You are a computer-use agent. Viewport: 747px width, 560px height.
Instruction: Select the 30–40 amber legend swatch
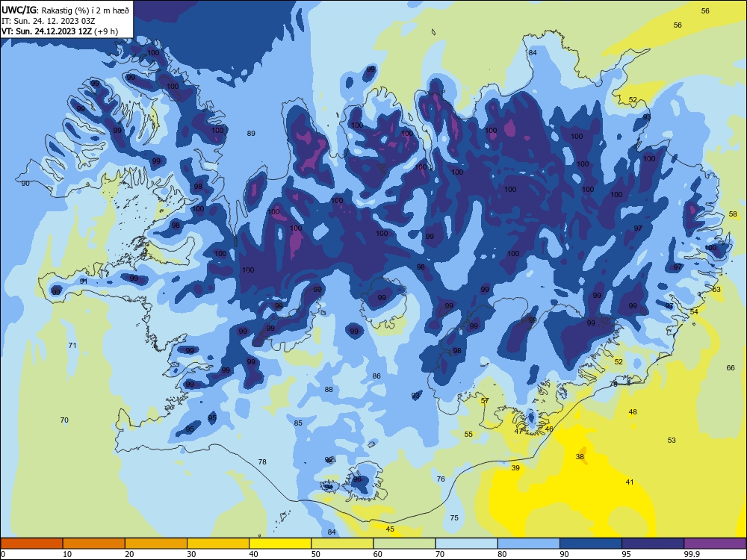(218, 544)
